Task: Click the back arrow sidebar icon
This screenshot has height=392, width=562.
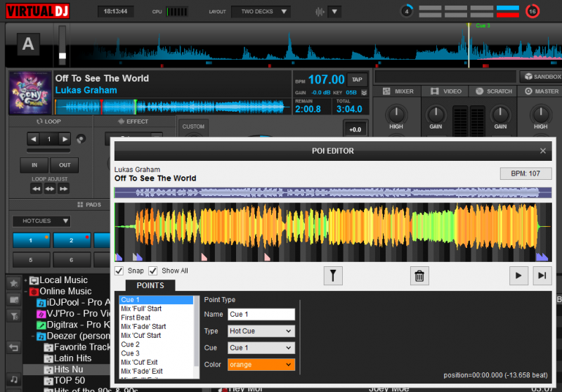Action: (14, 347)
